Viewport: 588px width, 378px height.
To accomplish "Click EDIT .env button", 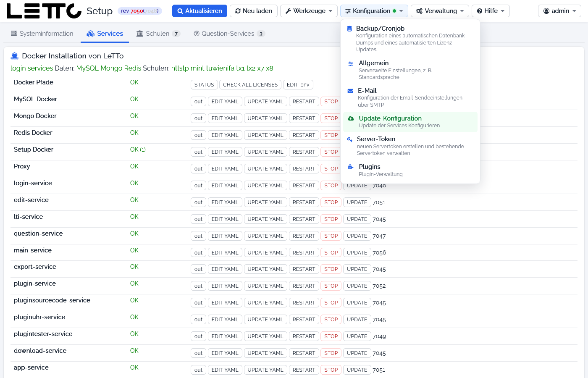I will (x=298, y=85).
